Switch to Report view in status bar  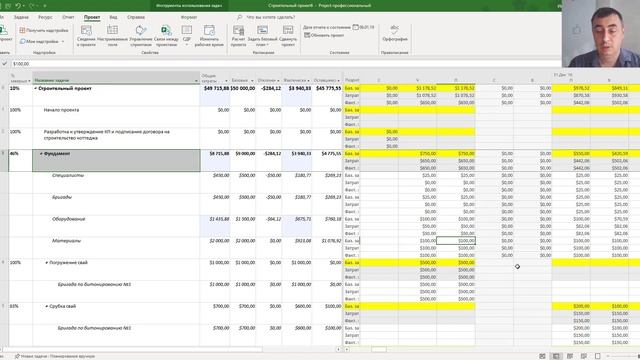[598, 356]
